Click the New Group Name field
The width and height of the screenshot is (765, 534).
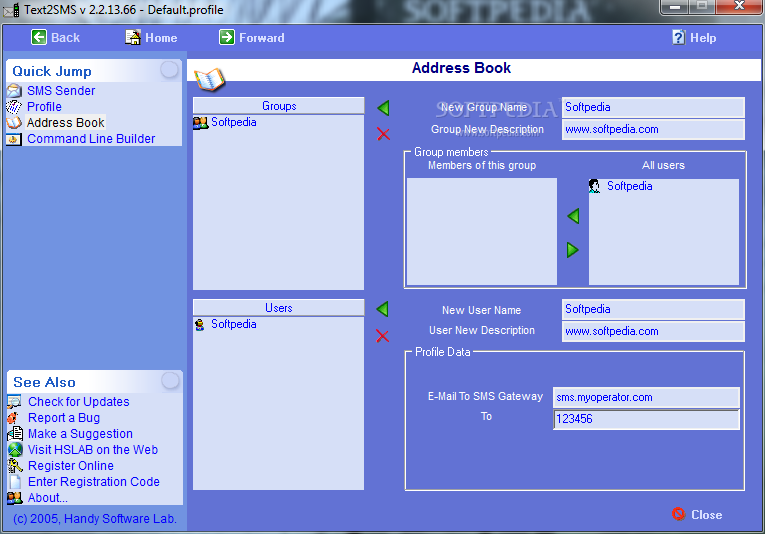click(x=653, y=107)
